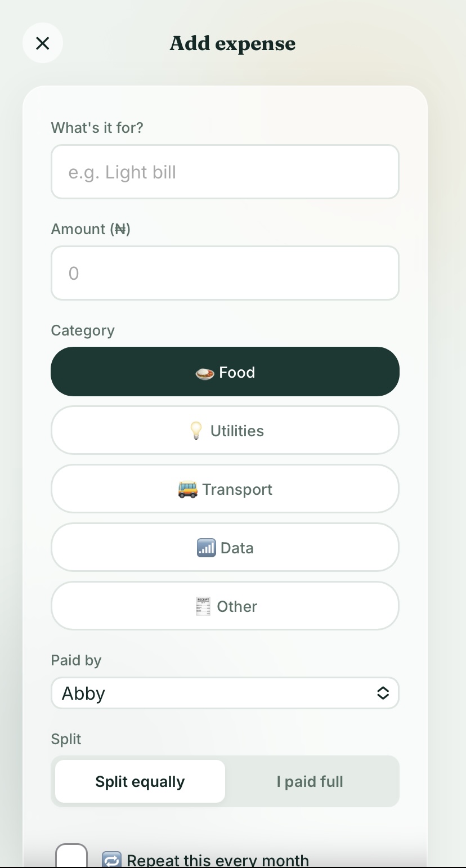466x868 pixels.
Task: Open the Paid by Abby dropdown
Action: (x=225, y=693)
